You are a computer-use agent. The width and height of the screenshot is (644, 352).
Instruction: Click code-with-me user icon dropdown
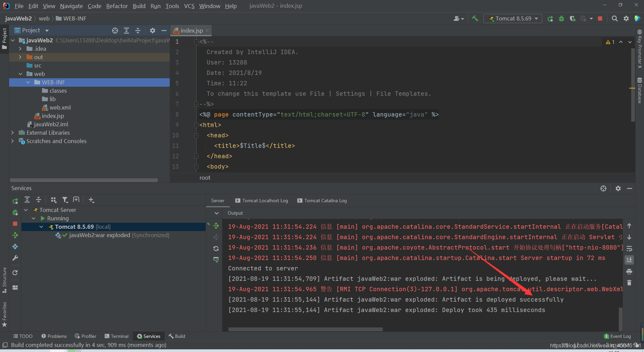click(459, 18)
